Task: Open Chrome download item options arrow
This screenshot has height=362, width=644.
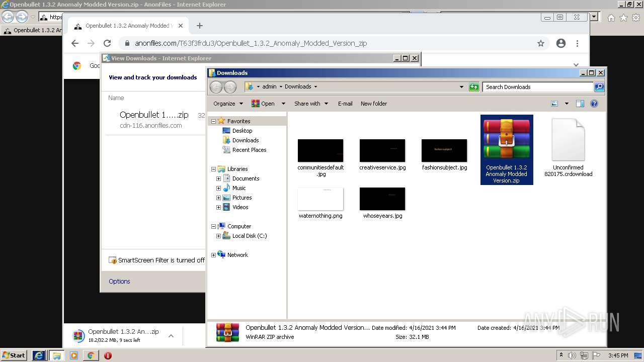Action: click(171, 335)
